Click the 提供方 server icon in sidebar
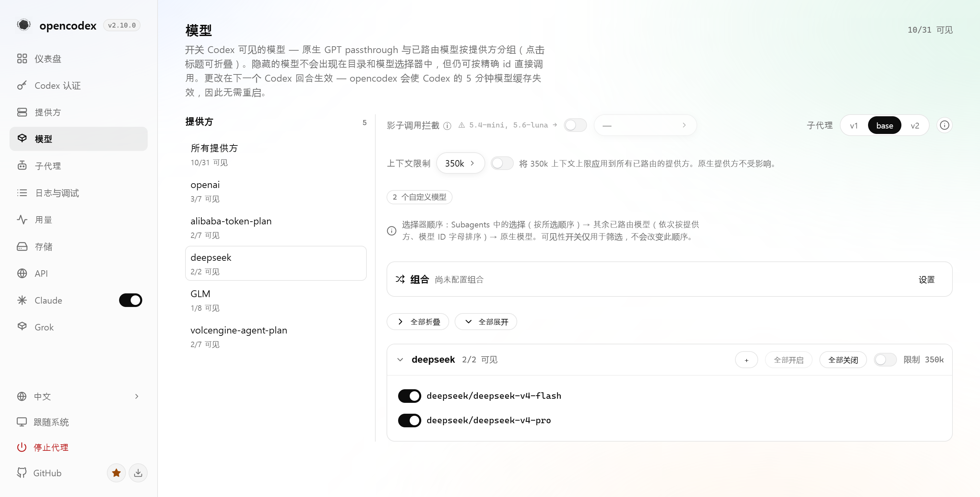 (22, 112)
